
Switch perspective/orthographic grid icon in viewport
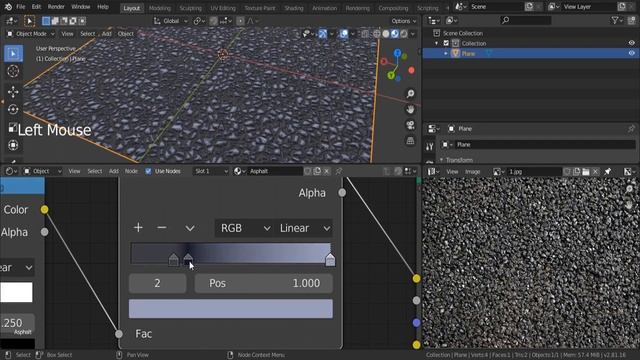(x=410, y=140)
